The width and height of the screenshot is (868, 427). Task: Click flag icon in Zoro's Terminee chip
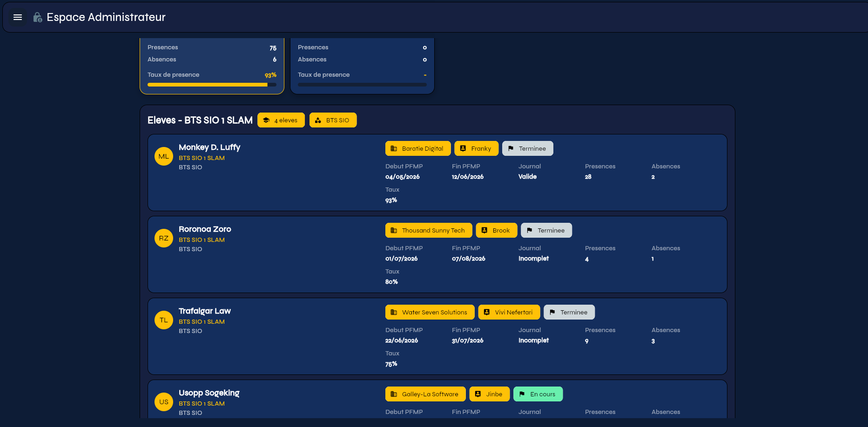coord(529,230)
